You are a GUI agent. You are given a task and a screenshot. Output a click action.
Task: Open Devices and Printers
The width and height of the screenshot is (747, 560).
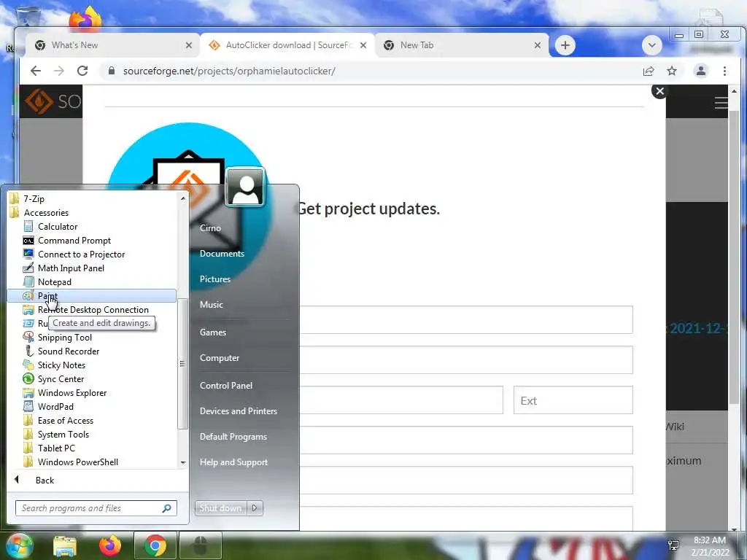[239, 411]
